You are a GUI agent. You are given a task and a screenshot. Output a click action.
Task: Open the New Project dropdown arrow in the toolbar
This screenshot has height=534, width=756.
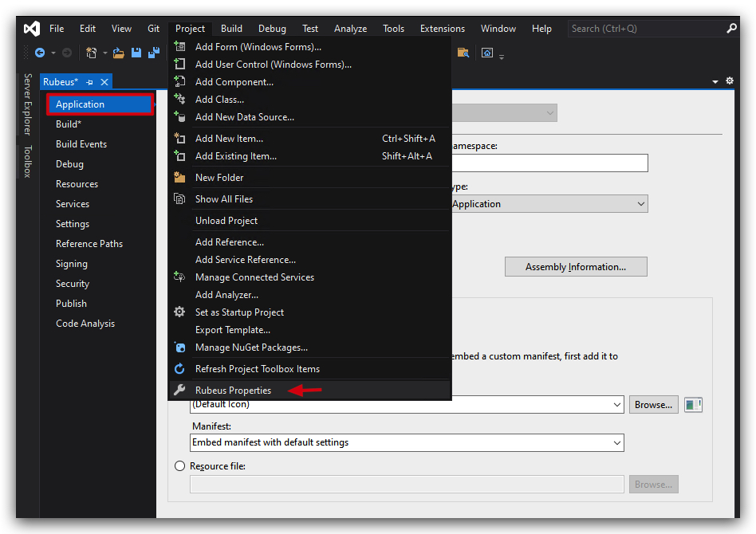tap(104, 53)
